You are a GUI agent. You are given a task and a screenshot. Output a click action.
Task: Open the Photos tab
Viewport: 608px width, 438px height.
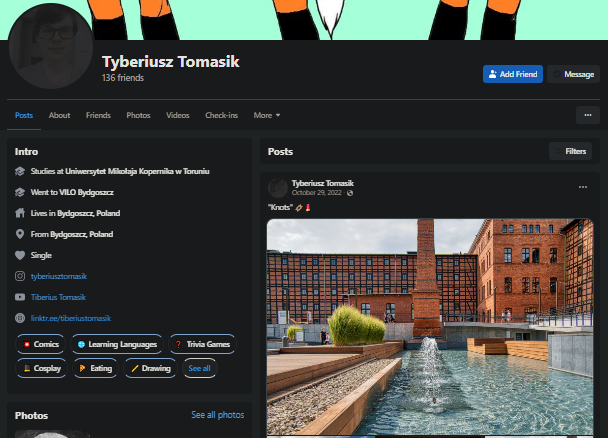tap(138, 115)
